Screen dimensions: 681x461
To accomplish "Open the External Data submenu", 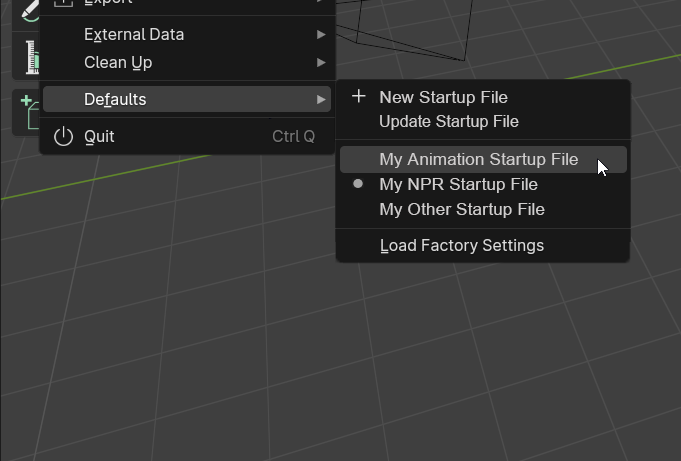I will coord(187,34).
